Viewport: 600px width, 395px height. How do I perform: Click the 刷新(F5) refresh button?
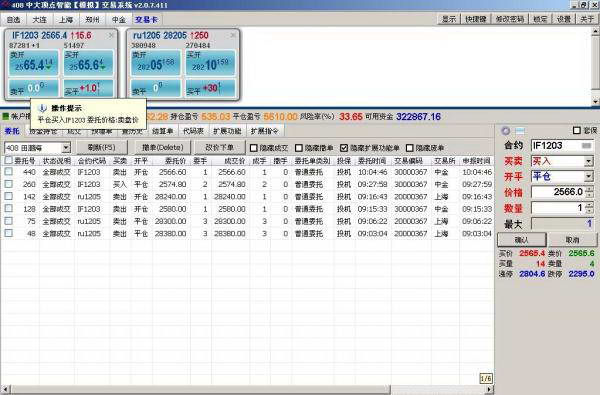point(101,147)
